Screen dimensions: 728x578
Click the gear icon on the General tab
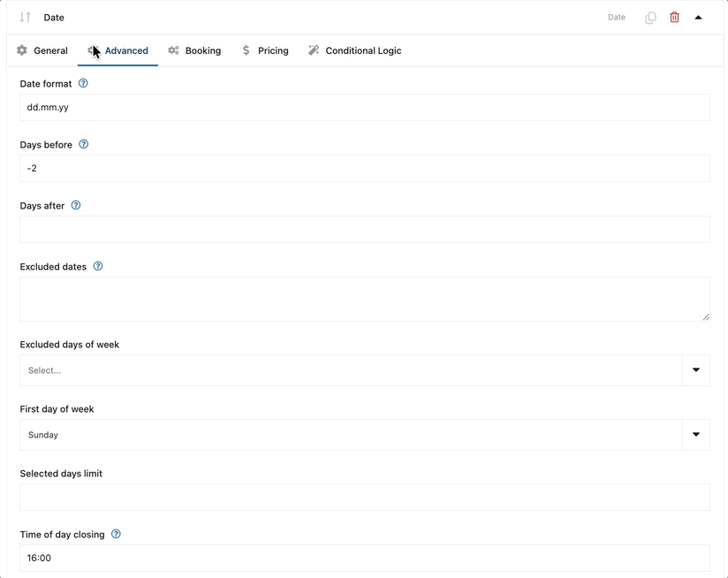[x=21, y=50]
